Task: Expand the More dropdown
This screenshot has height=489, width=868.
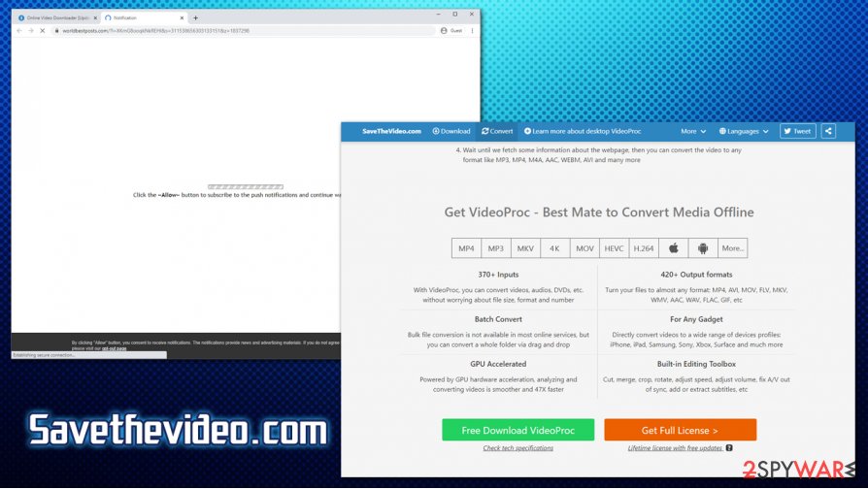Action: (693, 131)
